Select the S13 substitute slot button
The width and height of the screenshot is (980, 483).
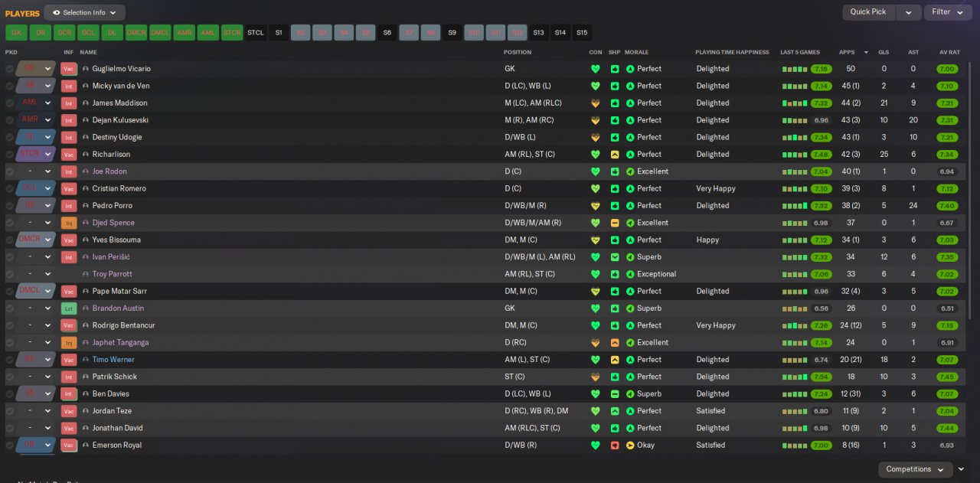coord(538,32)
